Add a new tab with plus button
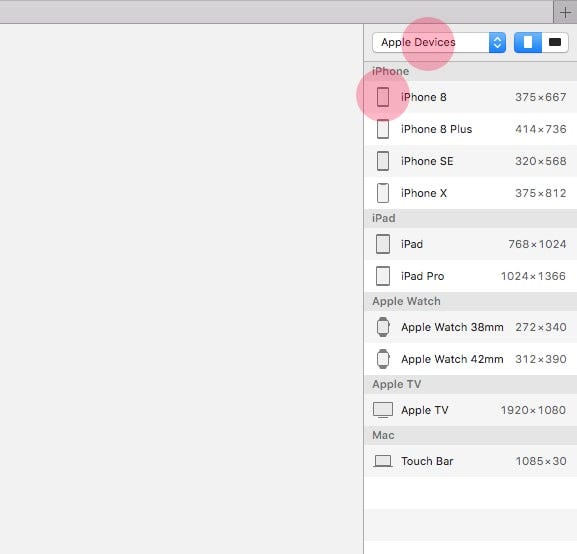 565,13
